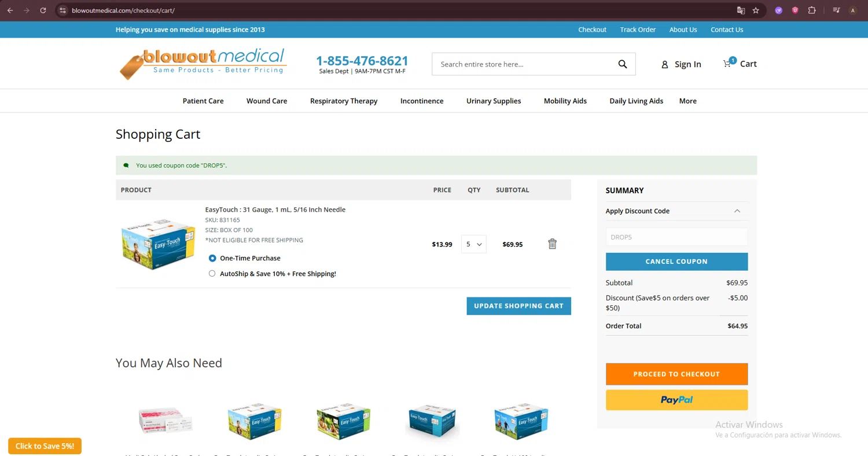Click the search magnifier icon
This screenshot has width=868, height=456.
(x=623, y=64)
